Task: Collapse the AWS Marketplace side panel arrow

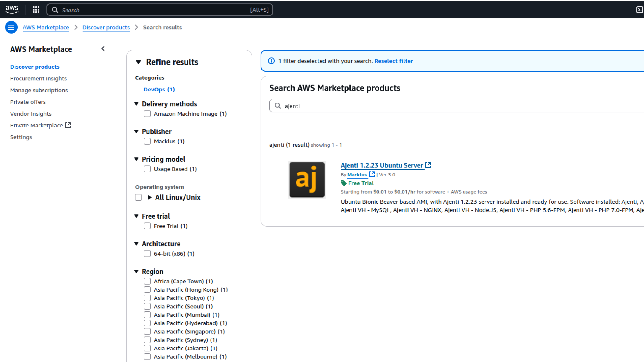Action: 103,49
